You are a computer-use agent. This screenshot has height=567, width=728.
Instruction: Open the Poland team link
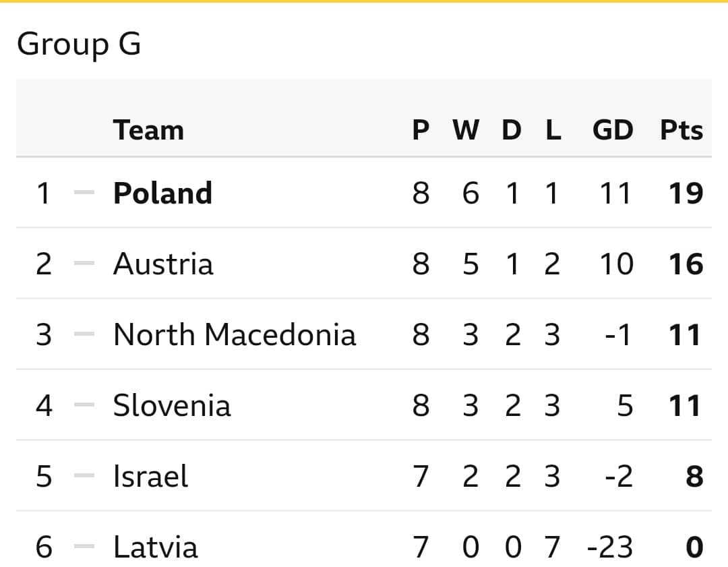pos(163,193)
